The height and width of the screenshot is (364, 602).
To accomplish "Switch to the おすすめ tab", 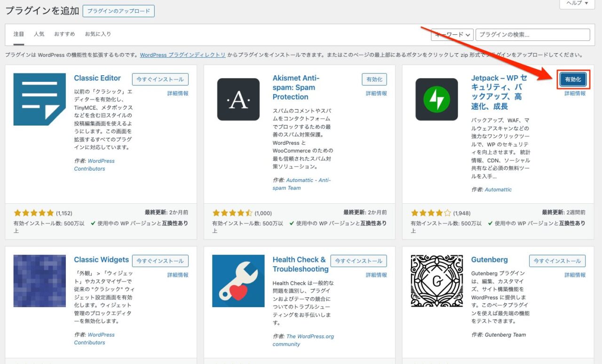I will [x=64, y=34].
